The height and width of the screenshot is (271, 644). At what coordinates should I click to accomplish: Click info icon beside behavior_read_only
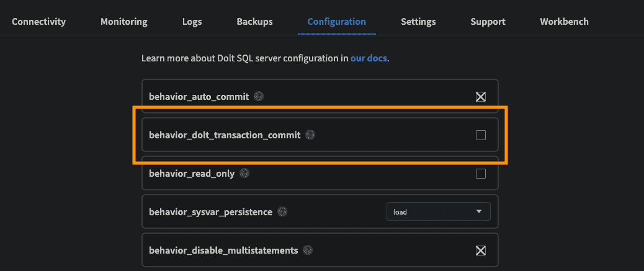click(244, 173)
